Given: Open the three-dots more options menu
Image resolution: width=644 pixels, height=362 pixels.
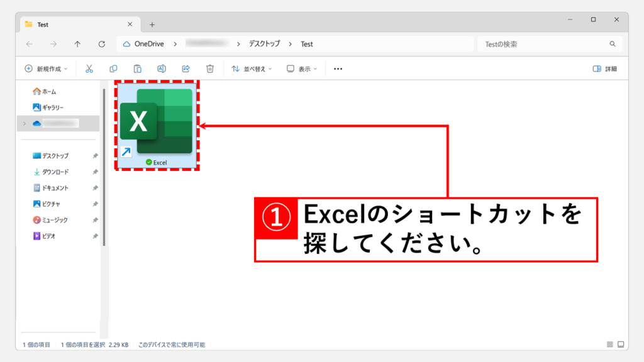Looking at the screenshot, I should coord(338,69).
